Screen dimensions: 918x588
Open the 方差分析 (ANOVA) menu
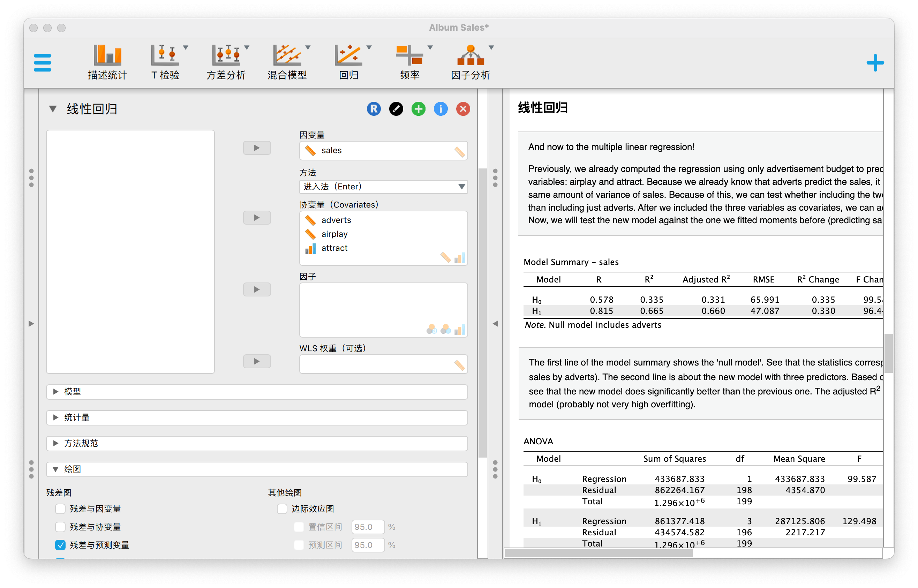tap(226, 62)
